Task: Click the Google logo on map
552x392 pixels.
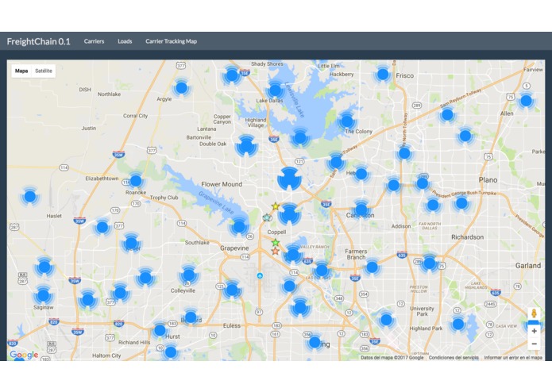Action: pyautogui.click(x=24, y=355)
